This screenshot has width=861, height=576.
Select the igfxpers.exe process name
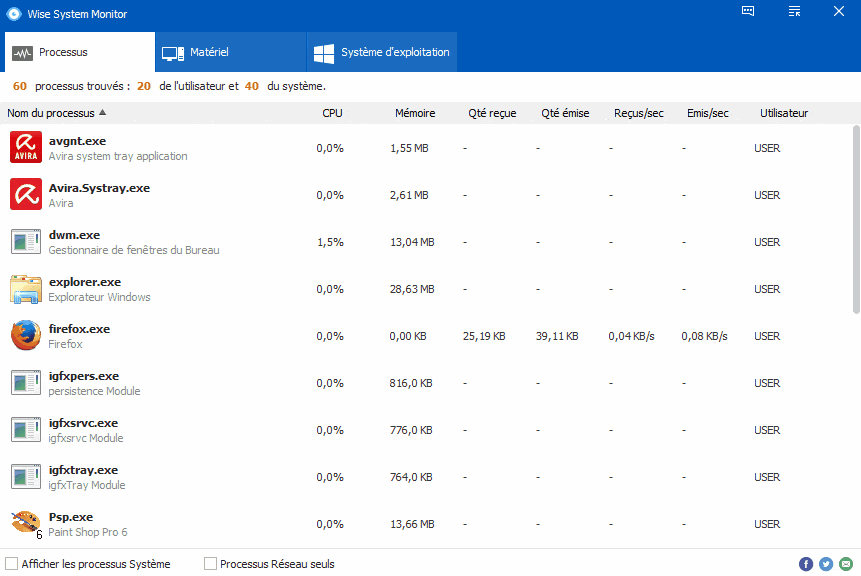click(83, 376)
